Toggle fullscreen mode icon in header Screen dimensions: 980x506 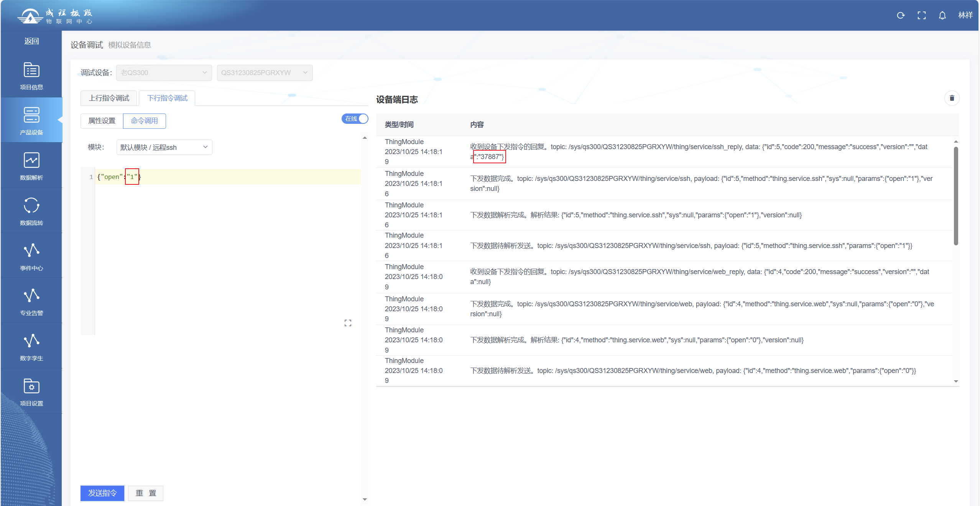[922, 15]
